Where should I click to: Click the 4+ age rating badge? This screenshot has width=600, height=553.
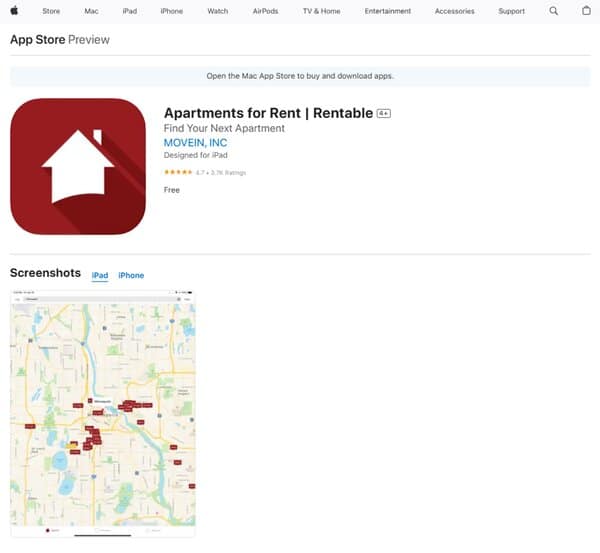383,113
